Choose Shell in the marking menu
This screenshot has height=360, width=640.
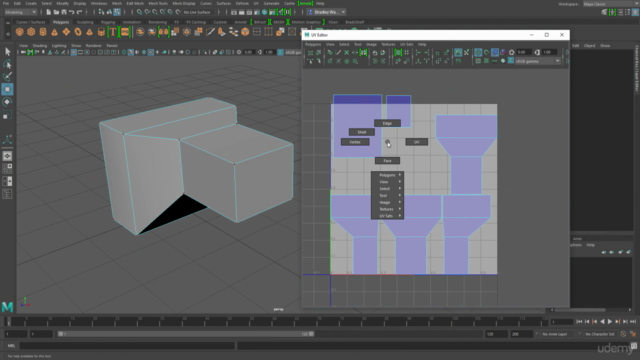[x=362, y=132]
